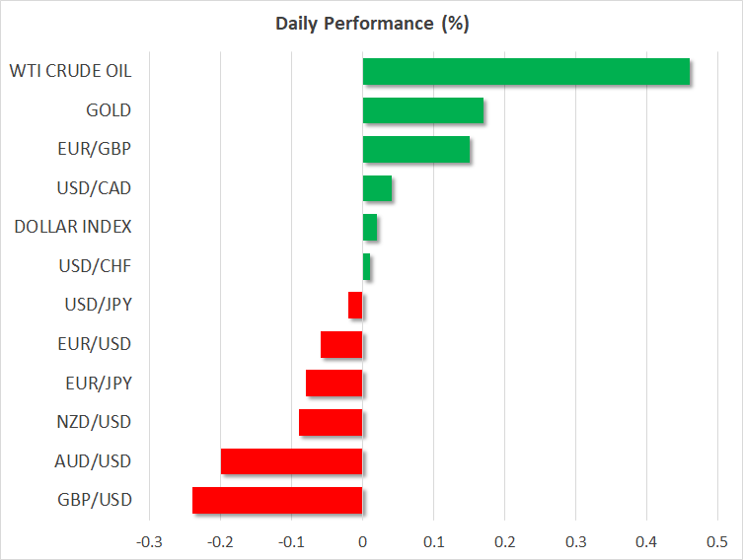
Task: Select the EUR/USD red bar
Action: coord(342,344)
